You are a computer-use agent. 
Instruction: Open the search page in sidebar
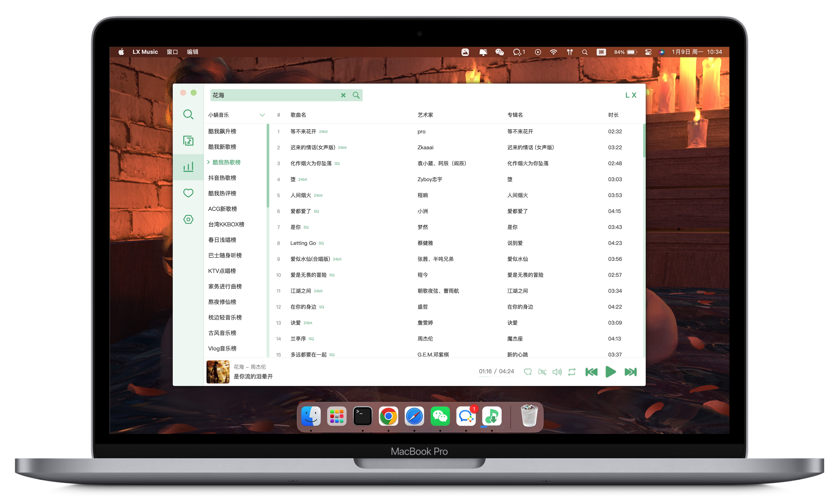click(x=188, y=114)
